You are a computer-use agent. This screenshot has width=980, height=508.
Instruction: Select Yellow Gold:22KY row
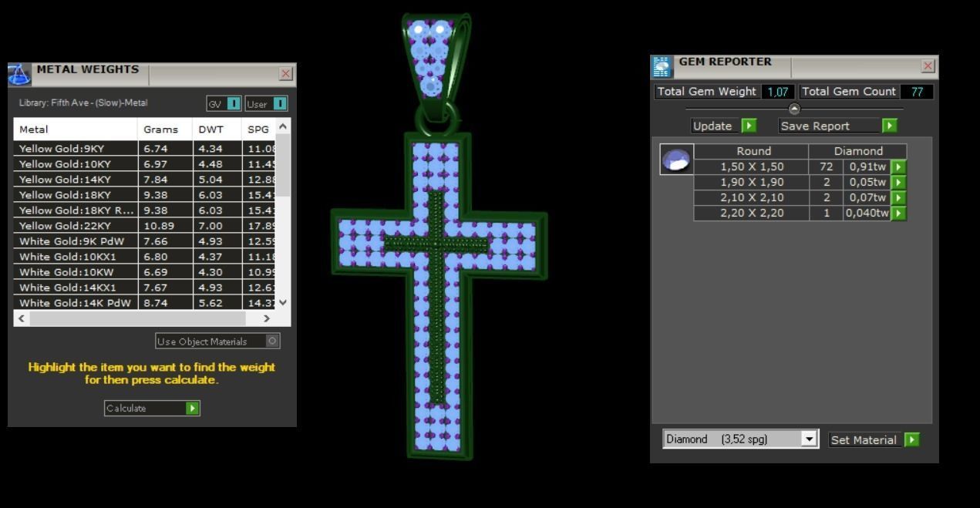tap(145, 226)
